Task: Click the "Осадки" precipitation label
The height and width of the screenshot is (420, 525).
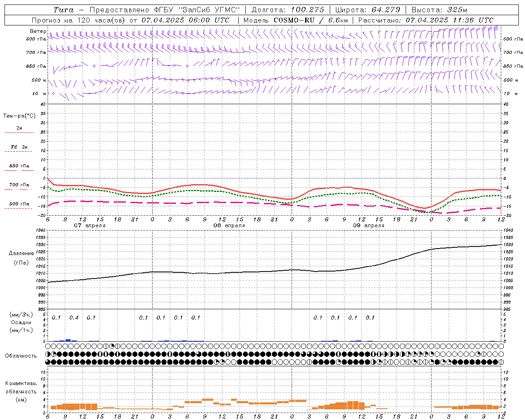Action: click(x=21, y=322)
